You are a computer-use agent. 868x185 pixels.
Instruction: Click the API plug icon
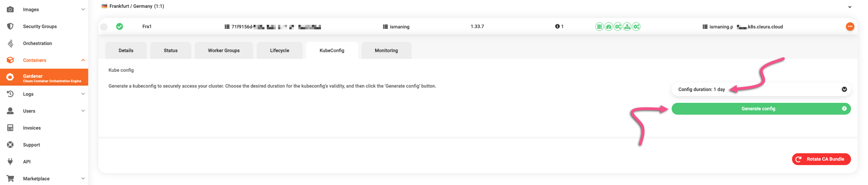tap(10, 162)
